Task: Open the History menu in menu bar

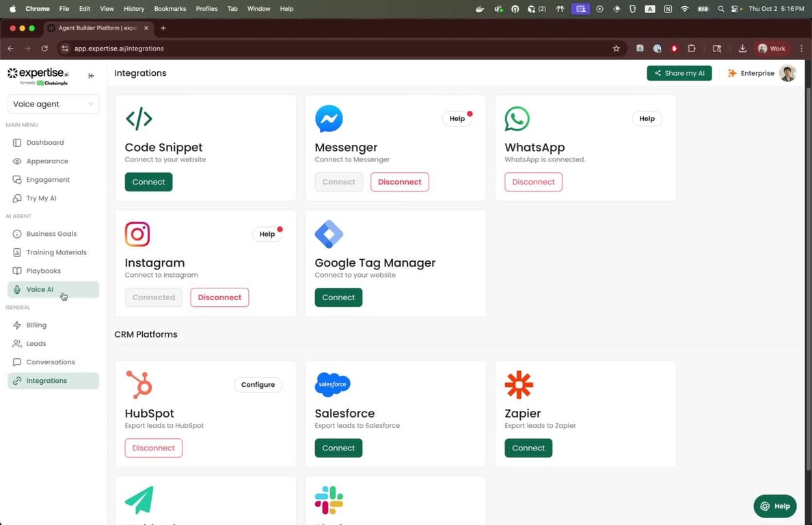Action: point(133,9)
